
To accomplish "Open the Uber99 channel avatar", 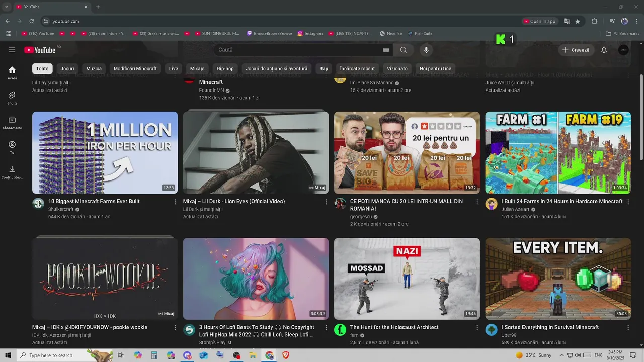I will click(491, 329).
